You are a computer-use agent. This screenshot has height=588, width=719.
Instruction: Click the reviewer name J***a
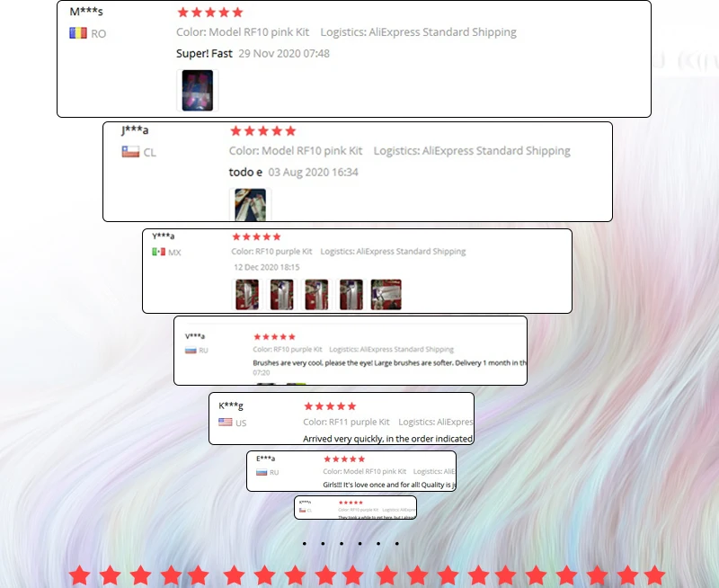(x=135, y=130)
